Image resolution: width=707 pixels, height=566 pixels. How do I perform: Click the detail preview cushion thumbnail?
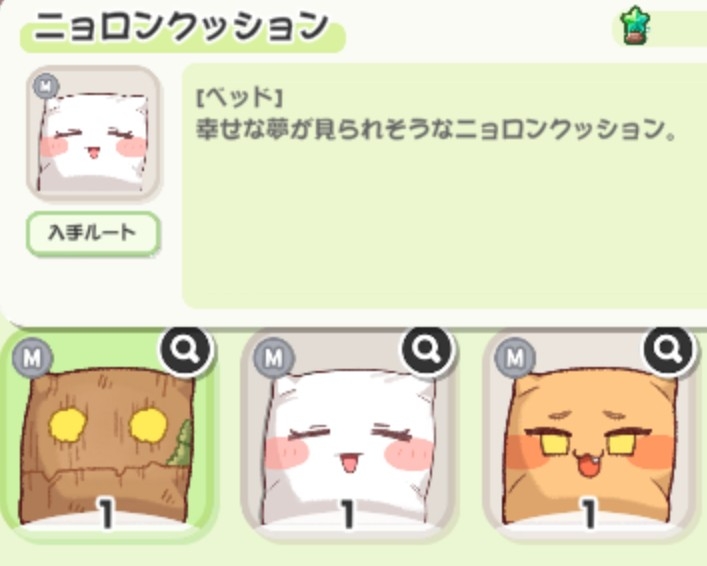point(93,133)
